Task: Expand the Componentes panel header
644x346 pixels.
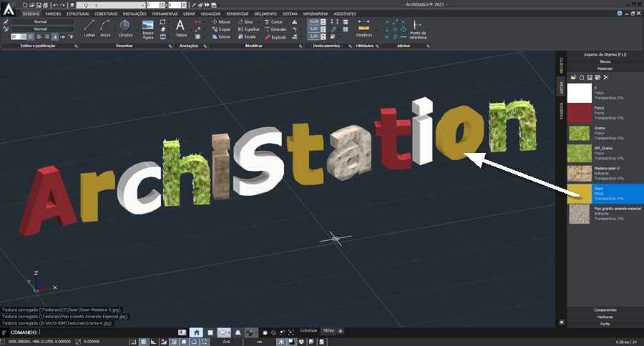Action: coord(605,310)
